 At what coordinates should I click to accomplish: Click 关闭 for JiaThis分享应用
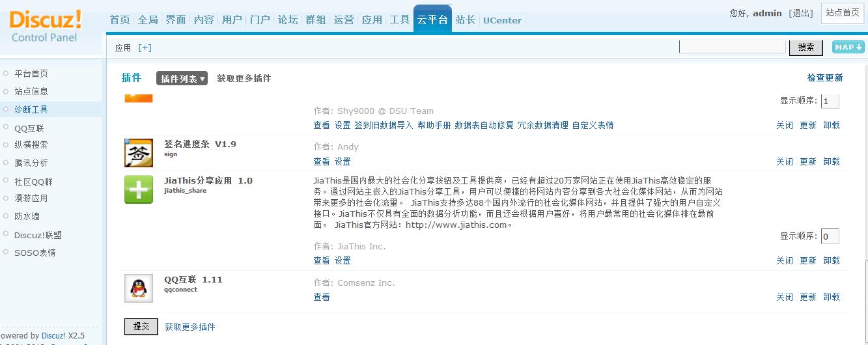[785, 260]
